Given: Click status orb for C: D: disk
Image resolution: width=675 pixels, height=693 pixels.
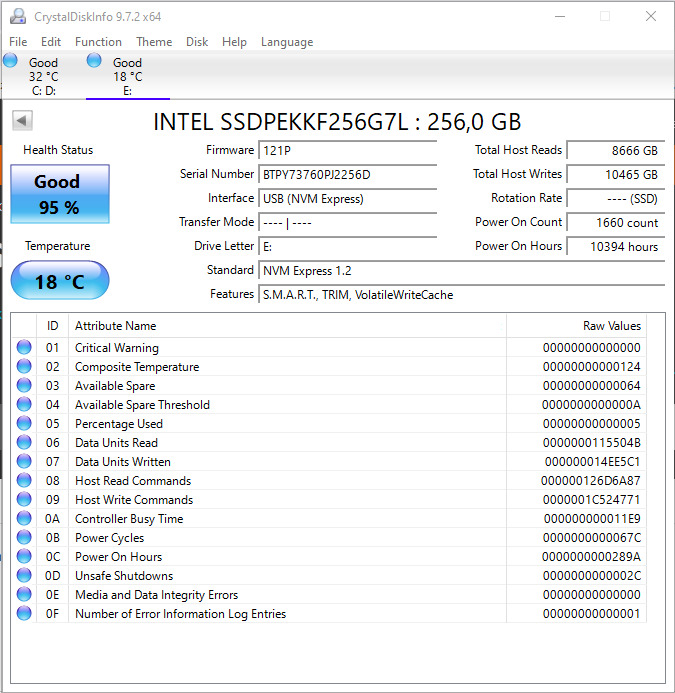Looking at the screenshot, I should click(10, 60).
